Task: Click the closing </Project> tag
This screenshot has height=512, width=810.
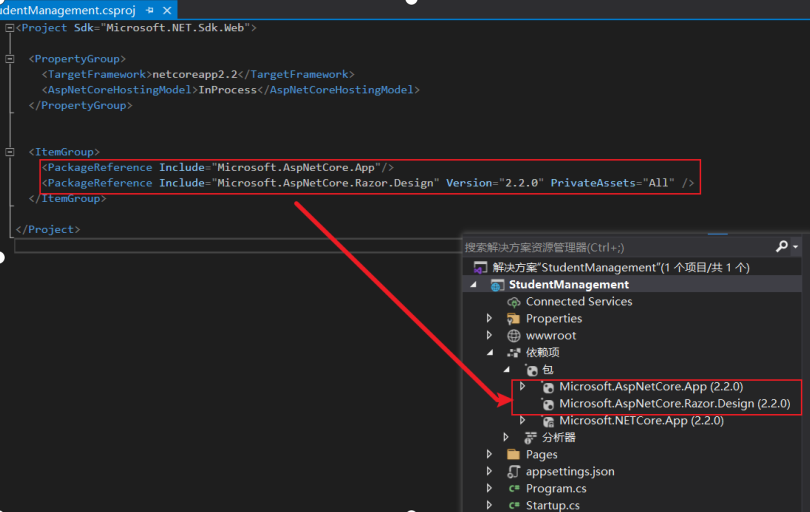Action: pyautogui.click(x=48, y=229)
